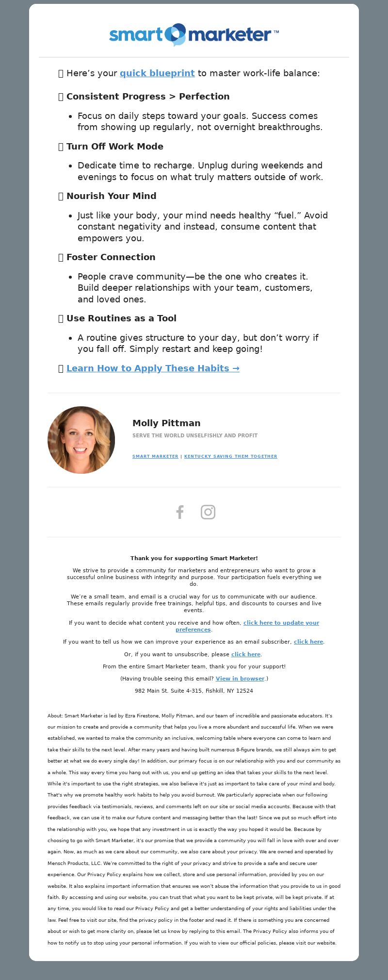
Task: Open the quick blueprint link
Action: [157, 73]
